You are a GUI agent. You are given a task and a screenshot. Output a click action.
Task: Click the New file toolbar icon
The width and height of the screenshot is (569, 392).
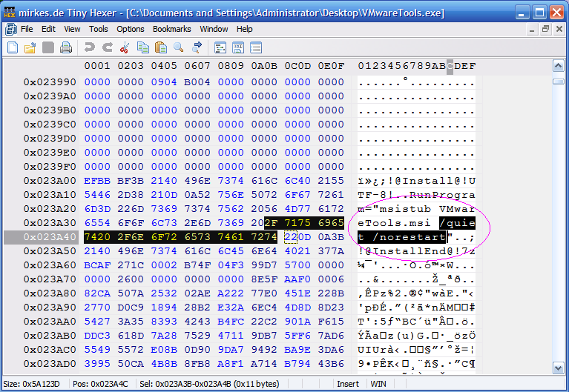[x=13, y=47]
